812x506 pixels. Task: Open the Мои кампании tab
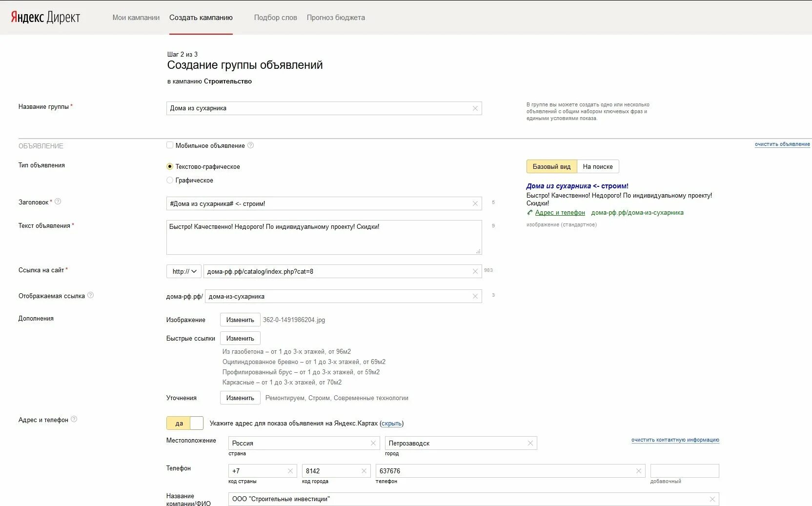[136, 18]
